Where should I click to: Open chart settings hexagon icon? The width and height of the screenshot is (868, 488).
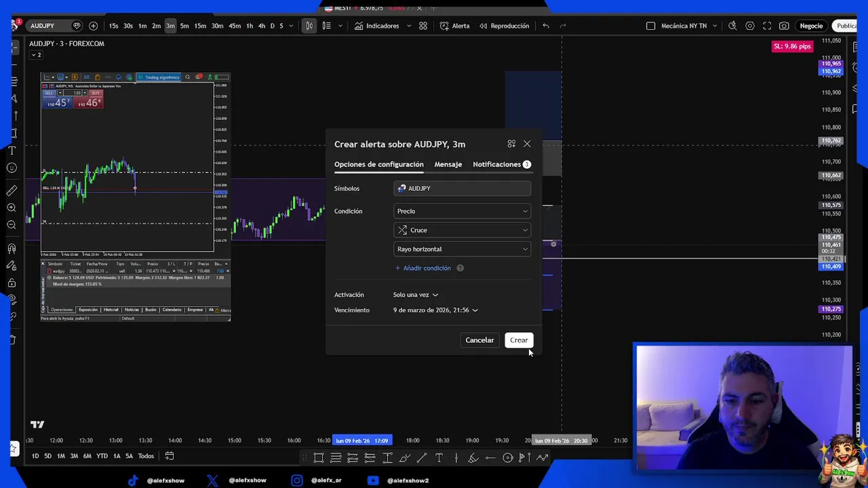[x=750, y=26]
